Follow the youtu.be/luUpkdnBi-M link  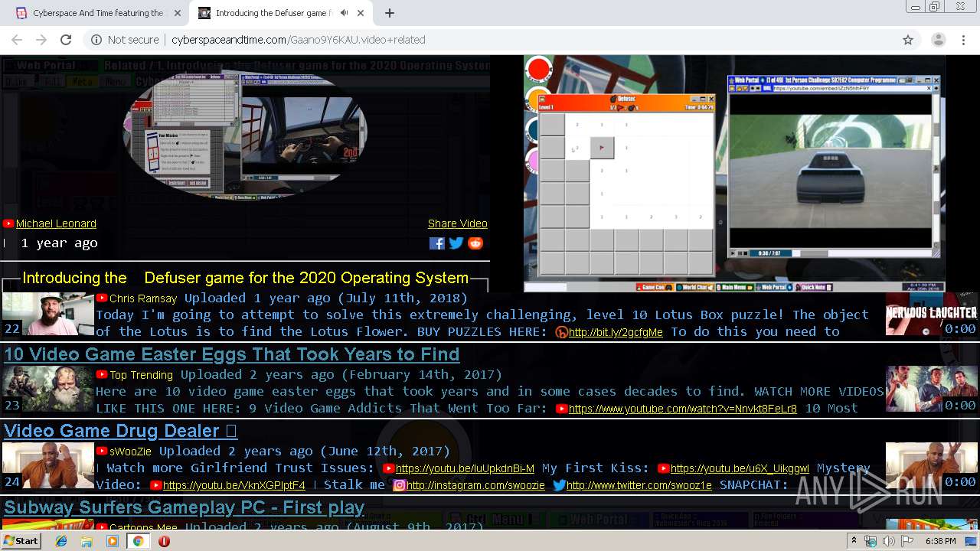[x=465, y=468]
